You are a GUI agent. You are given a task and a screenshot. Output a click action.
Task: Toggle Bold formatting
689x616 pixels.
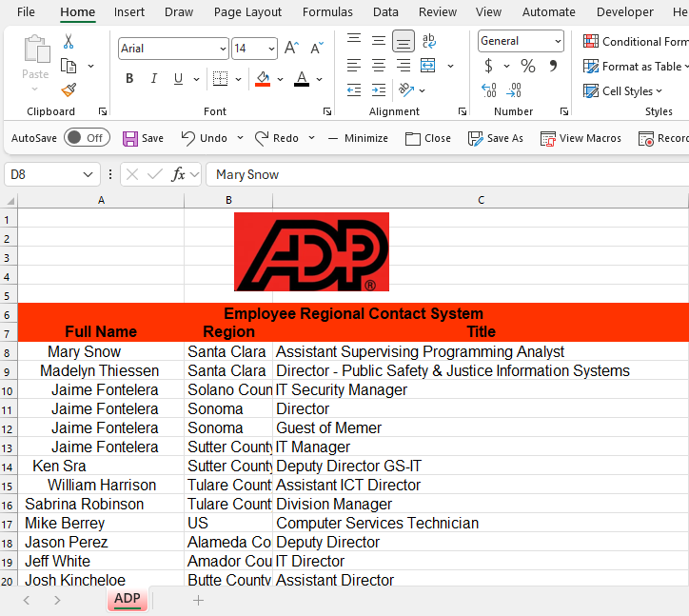click(129, 79)
